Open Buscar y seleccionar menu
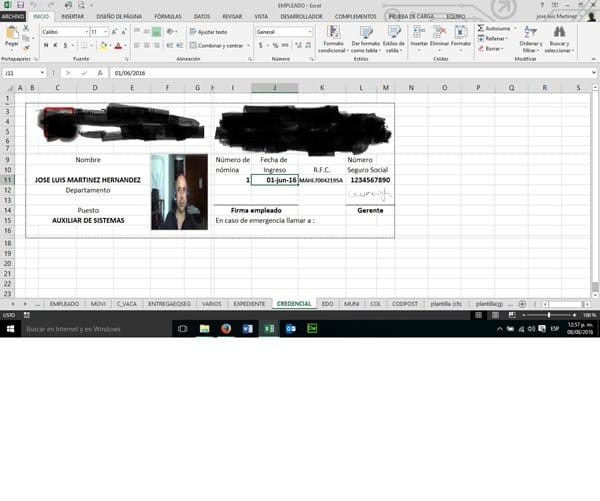600x501 pixels. coord(559,39)
